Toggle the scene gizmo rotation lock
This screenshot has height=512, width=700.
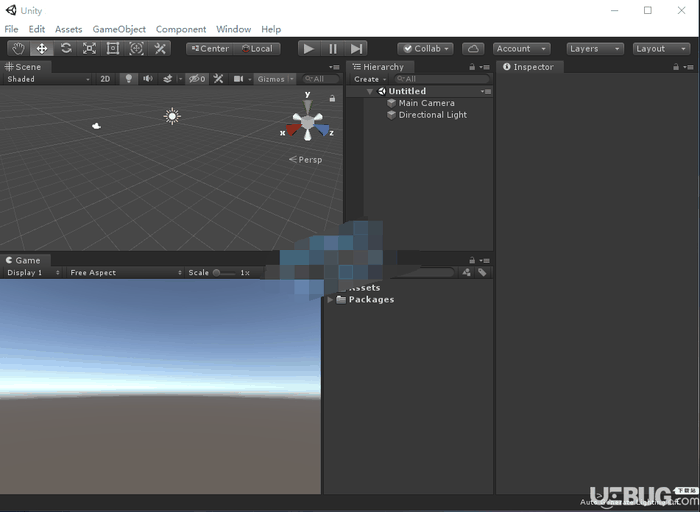(x=332, y=98)
